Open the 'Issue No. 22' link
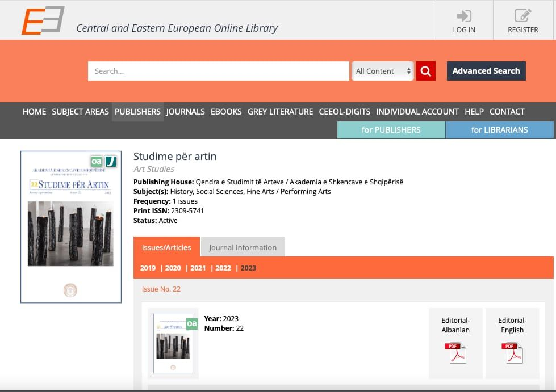Image resolution: width=556 pixels, height=392 pixels. click(x=161, y=289)
